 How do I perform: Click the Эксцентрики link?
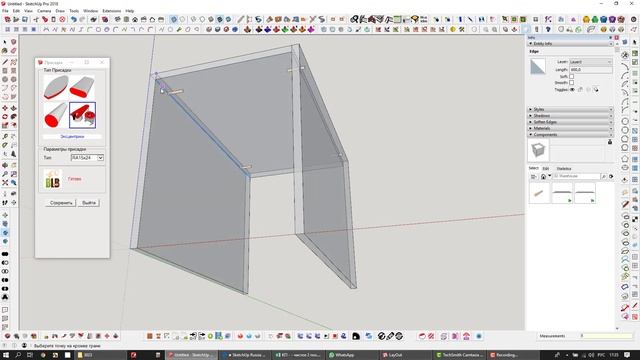pos(72,136)
